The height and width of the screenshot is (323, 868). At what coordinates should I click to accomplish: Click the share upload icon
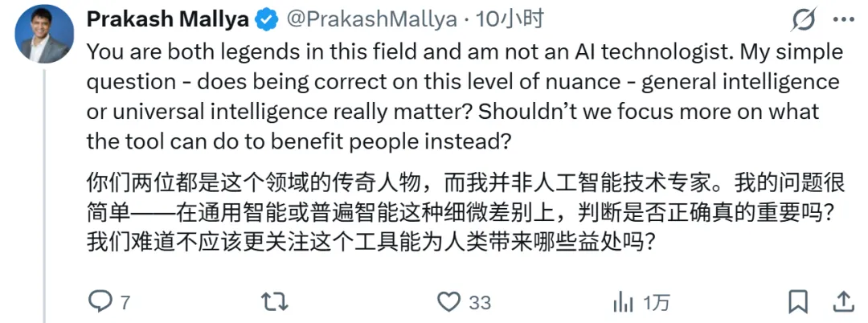(x=842, y=302)
